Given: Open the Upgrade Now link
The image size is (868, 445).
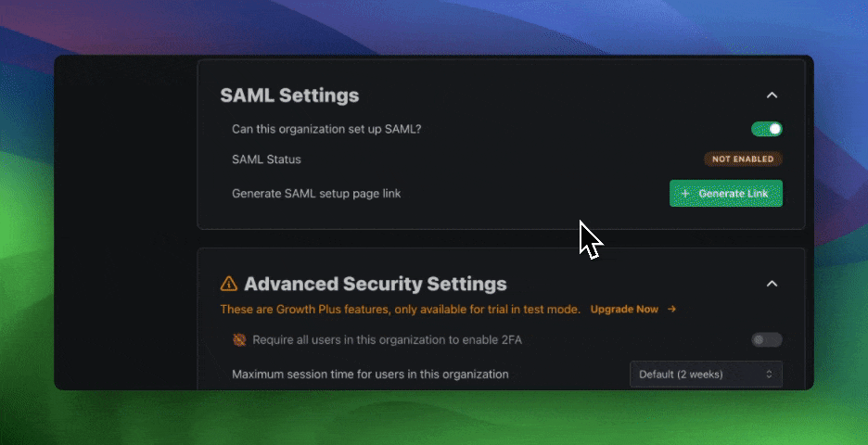Looking at the screenshot, I should [624, 310].
